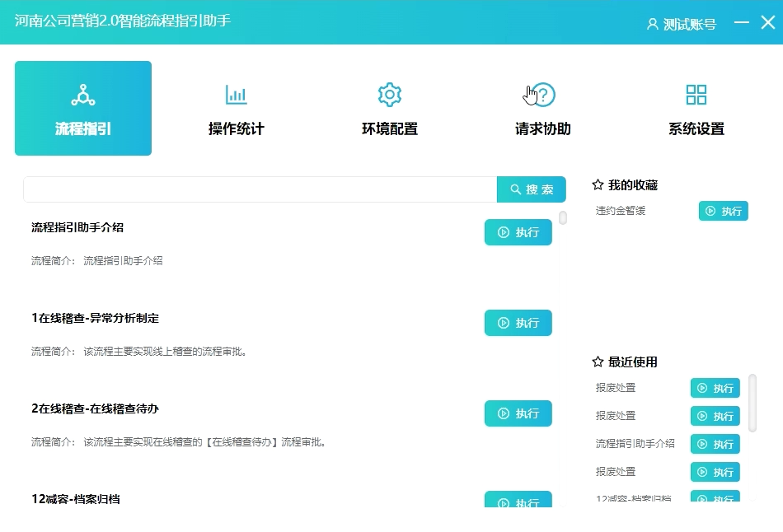783x532 pixels.
Task: Click the 请求协助 question mark icon
Action: [x=543, y=95]
